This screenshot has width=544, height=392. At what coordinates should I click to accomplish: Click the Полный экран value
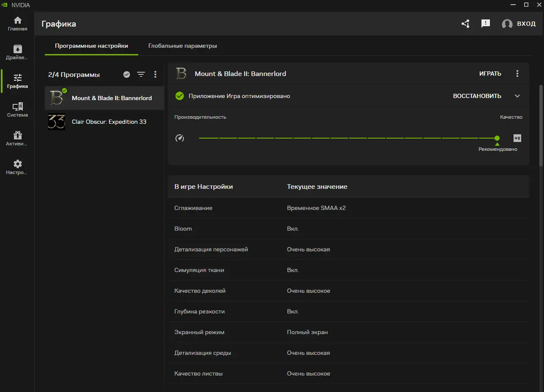pos(307,332)
